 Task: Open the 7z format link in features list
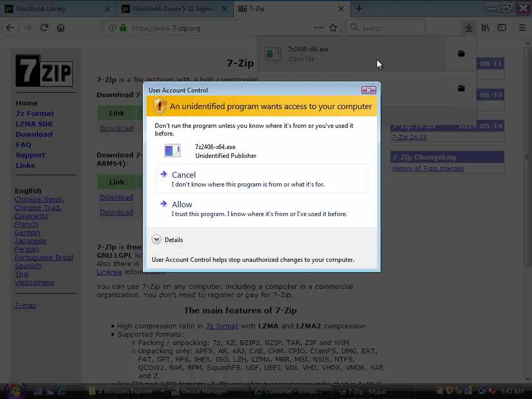pos(222,326)
